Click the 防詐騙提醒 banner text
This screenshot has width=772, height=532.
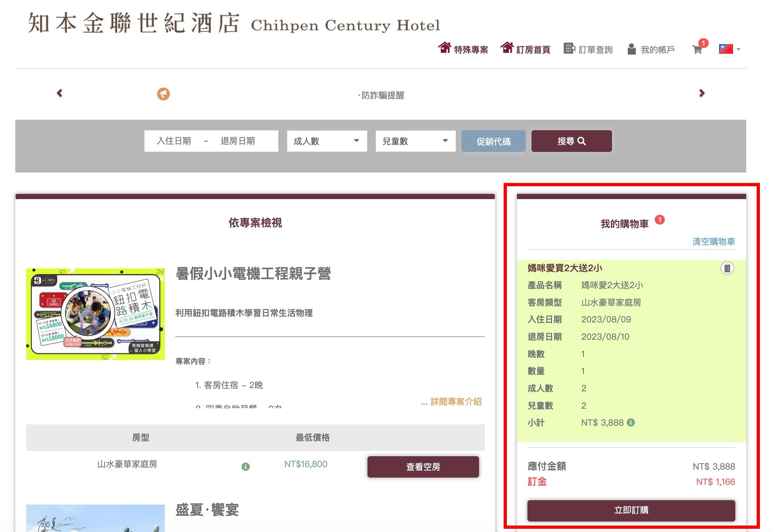382,95
